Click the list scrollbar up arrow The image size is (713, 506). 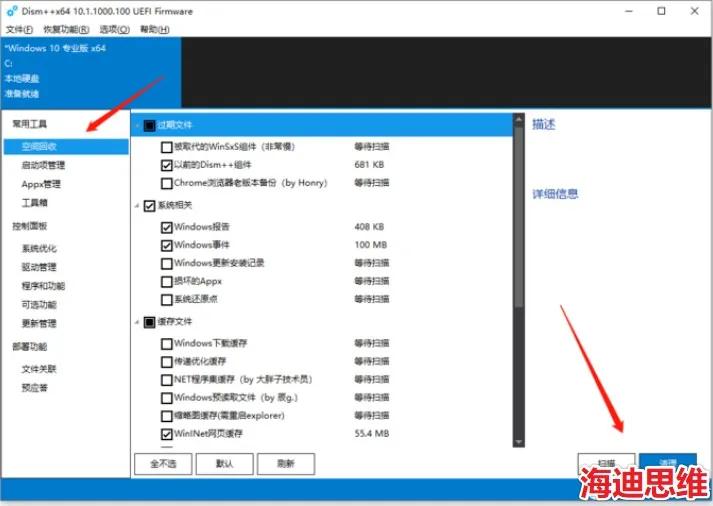click(x=518, y=120)
